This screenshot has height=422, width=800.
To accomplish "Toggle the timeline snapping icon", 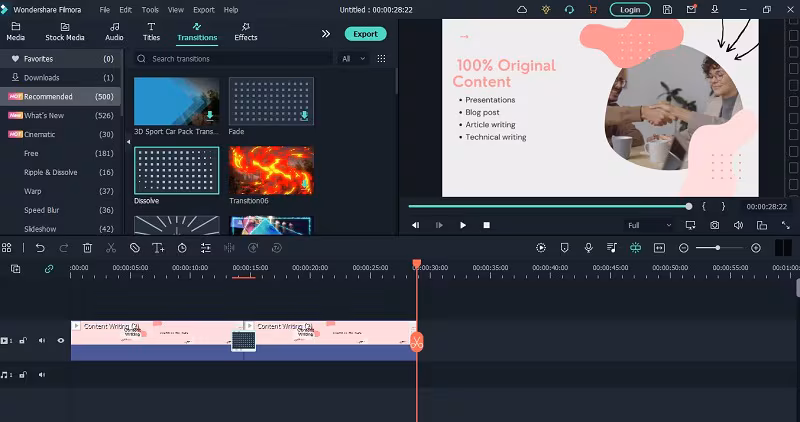I will [635, 248].
